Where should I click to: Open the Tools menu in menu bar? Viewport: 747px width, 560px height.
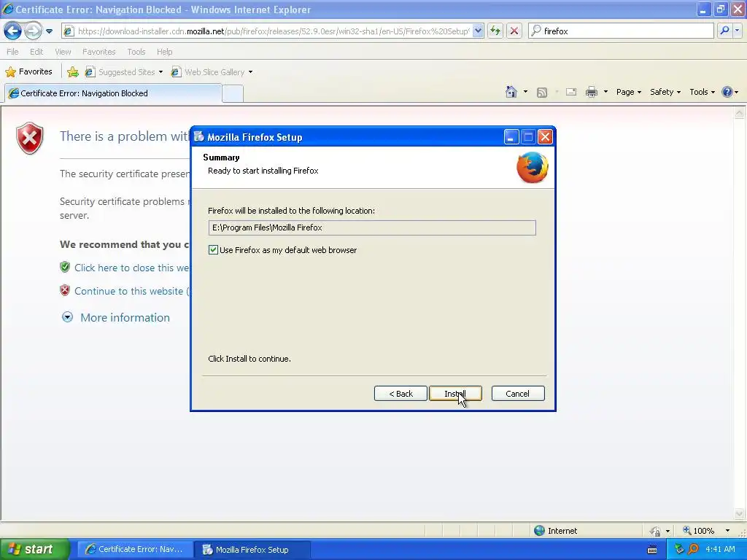coord(136,52)
